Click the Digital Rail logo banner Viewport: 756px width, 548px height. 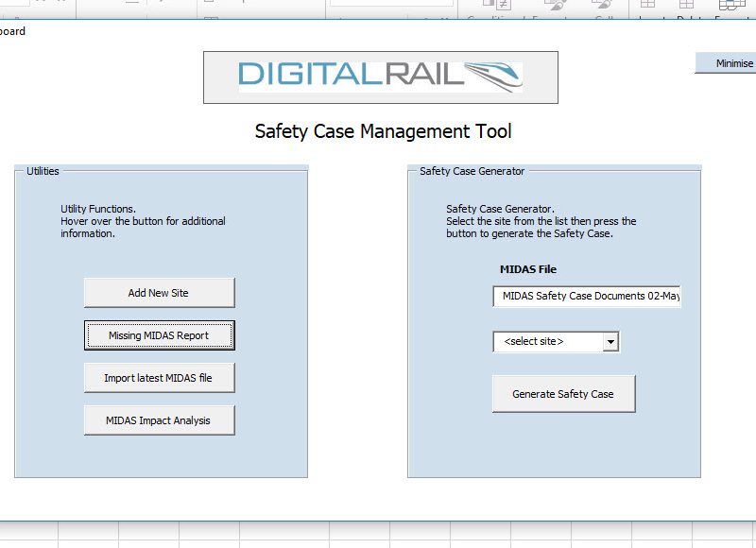click(x=381, y=77)
